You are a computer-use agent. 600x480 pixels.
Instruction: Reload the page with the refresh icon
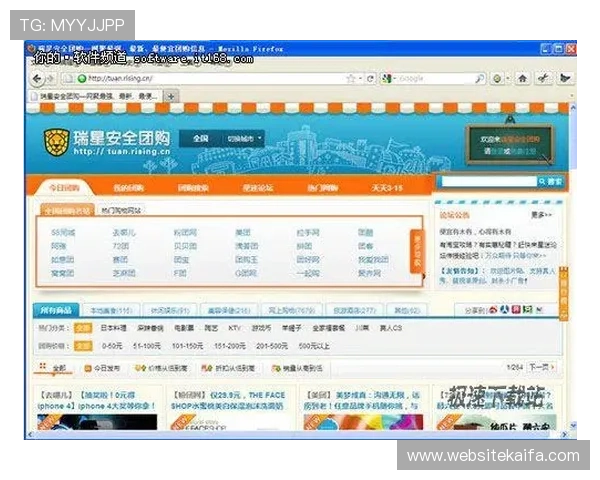(370, 79)
